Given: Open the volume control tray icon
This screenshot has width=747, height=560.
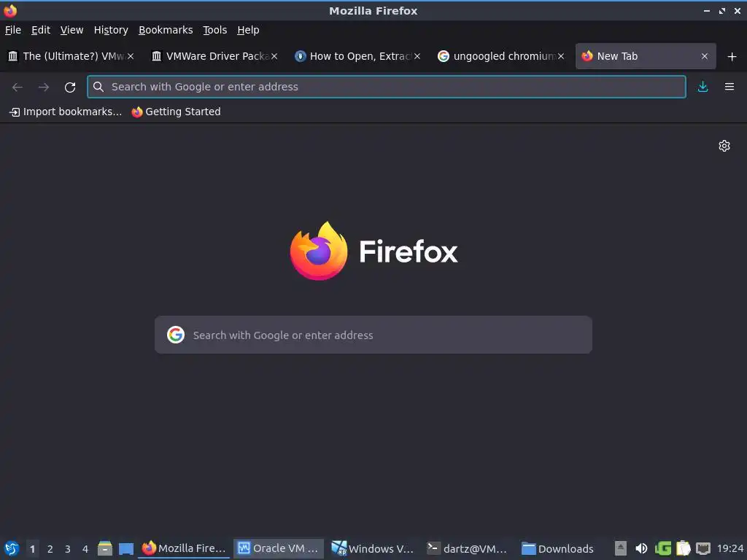Looking at the screenshot, I should click(x=641, y=548).
